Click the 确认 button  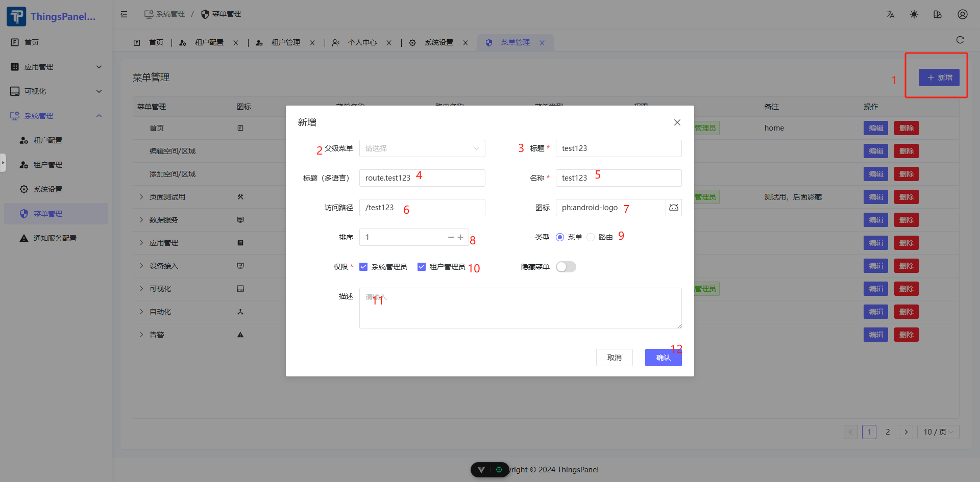coord(663,358)
